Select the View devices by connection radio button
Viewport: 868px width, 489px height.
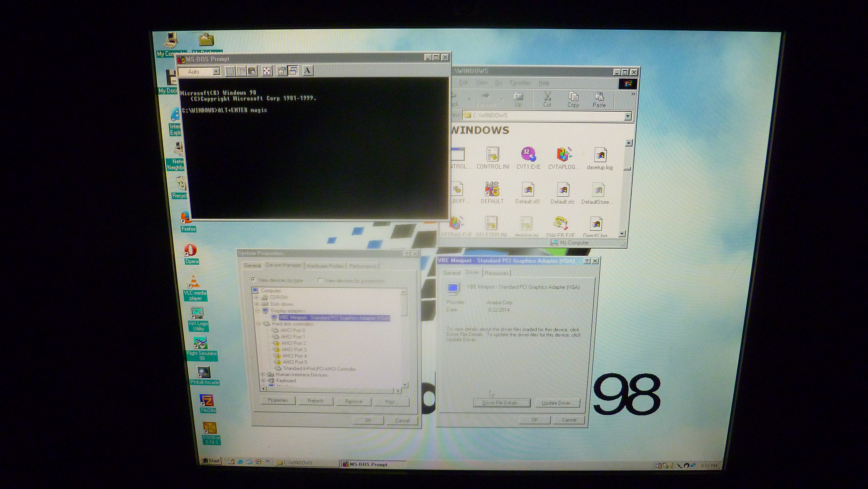pos(320,280)
